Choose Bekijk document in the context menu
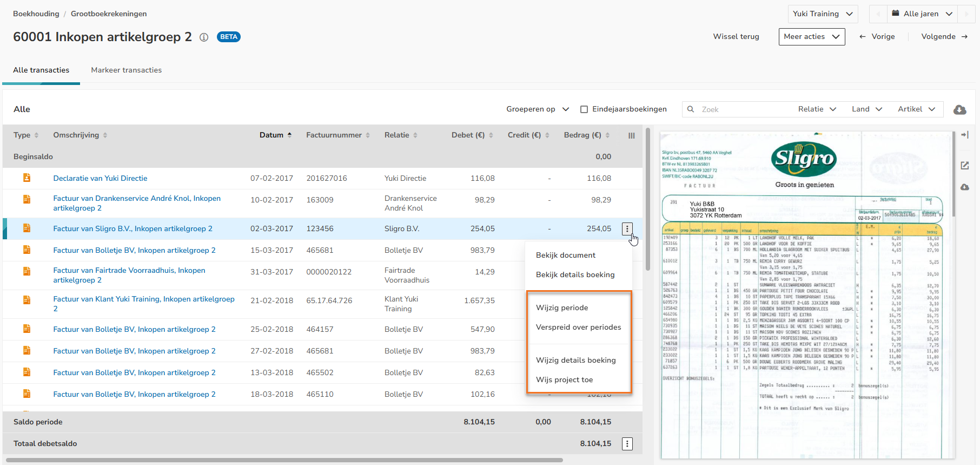The image size is (980, 465). (565, 256)
